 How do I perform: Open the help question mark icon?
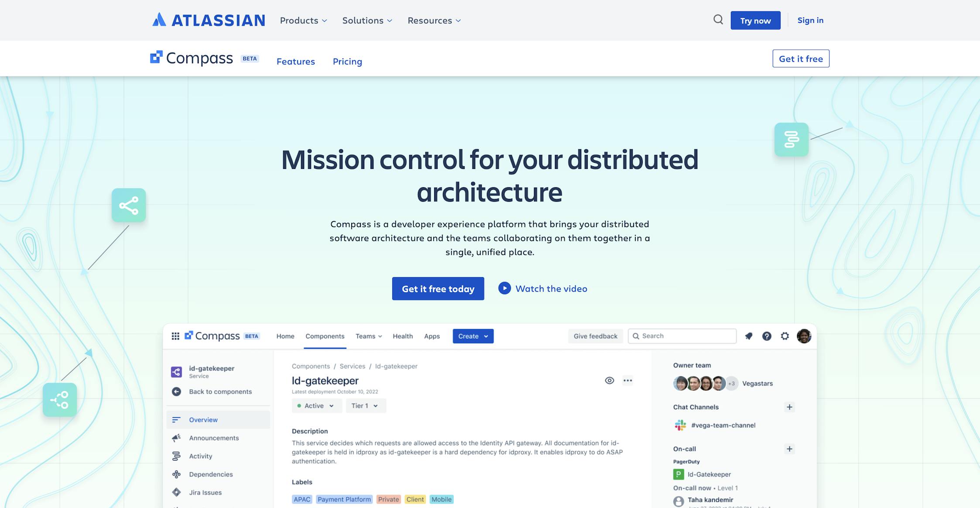[767, 336]
